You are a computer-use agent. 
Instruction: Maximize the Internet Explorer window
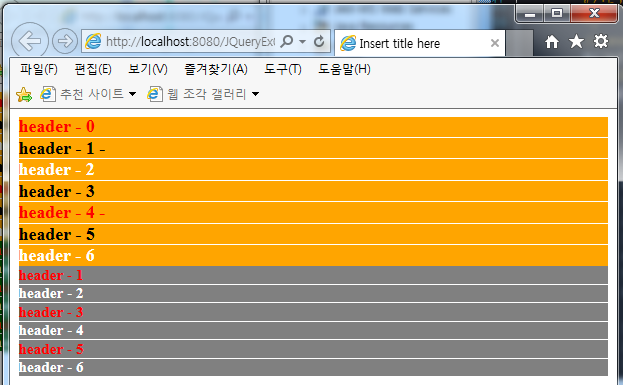click(557, 14)
